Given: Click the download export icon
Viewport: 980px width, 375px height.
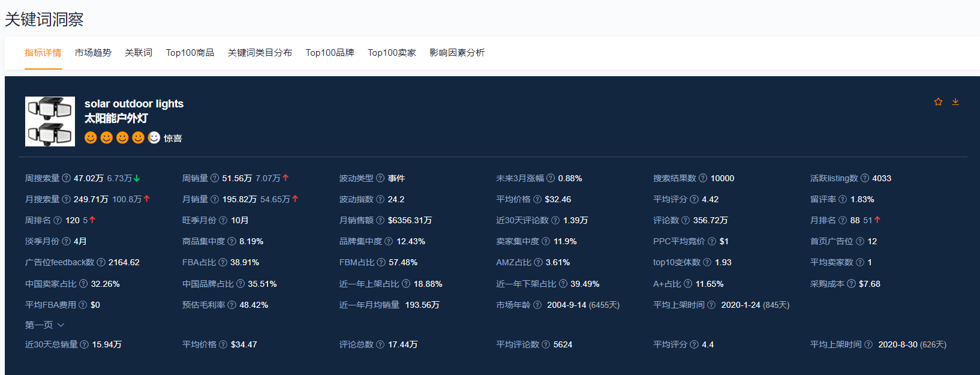Looking at the screenshot, I should point(955,102).
